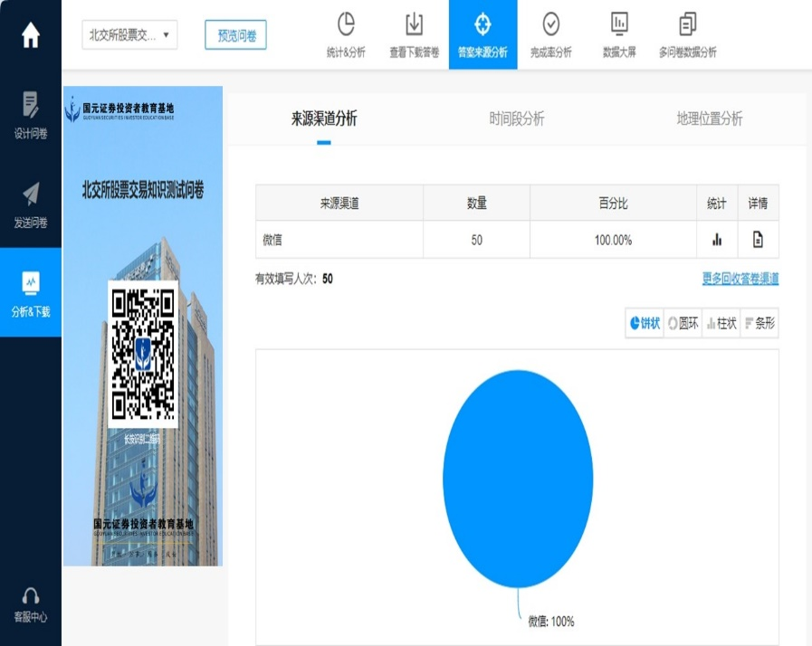Switch to 时间段分析 tab
The width and height of the screenshot is (812, 646).
coord(517,119)
